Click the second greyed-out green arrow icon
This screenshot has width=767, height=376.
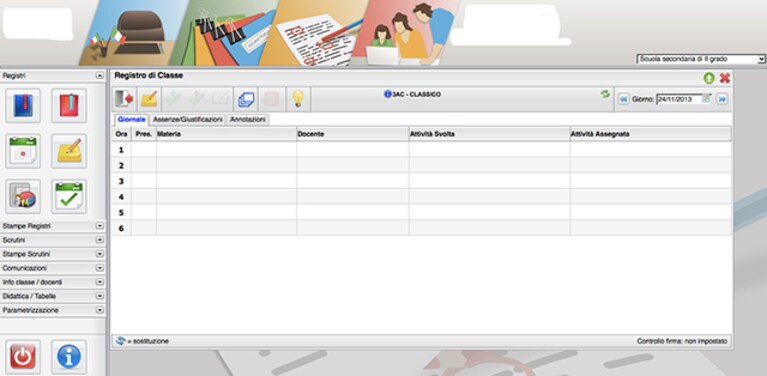tap(197, 99)
